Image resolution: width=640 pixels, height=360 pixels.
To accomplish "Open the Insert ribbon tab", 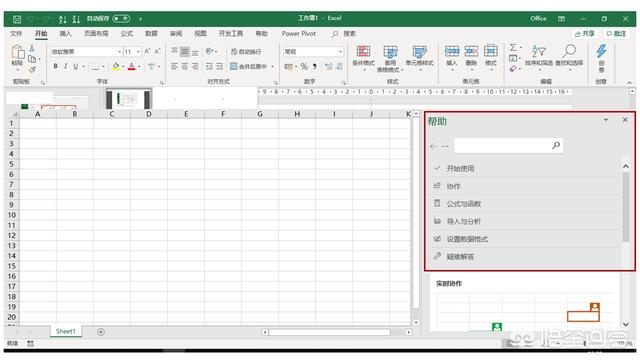I will point(65,33).
